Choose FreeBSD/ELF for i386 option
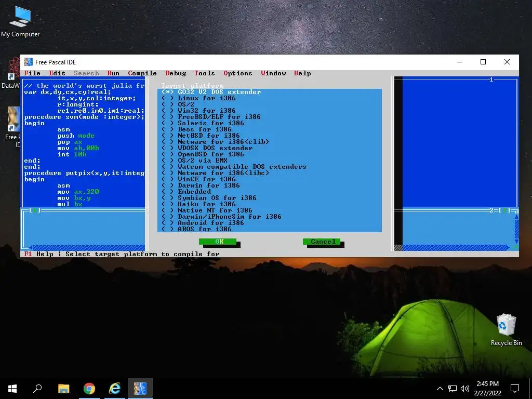 (211, 117)
